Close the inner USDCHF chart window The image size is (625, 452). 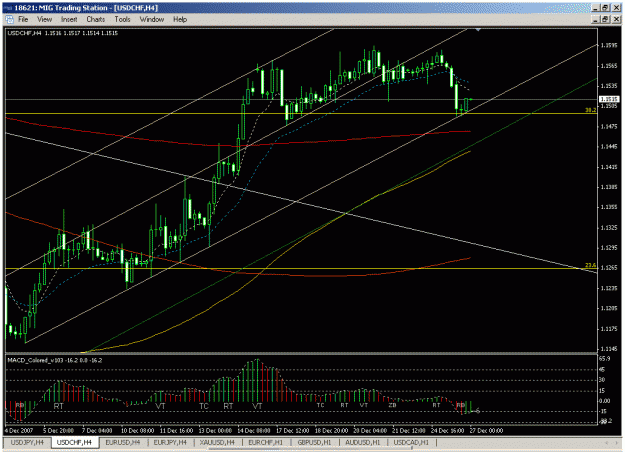(616, 19)
